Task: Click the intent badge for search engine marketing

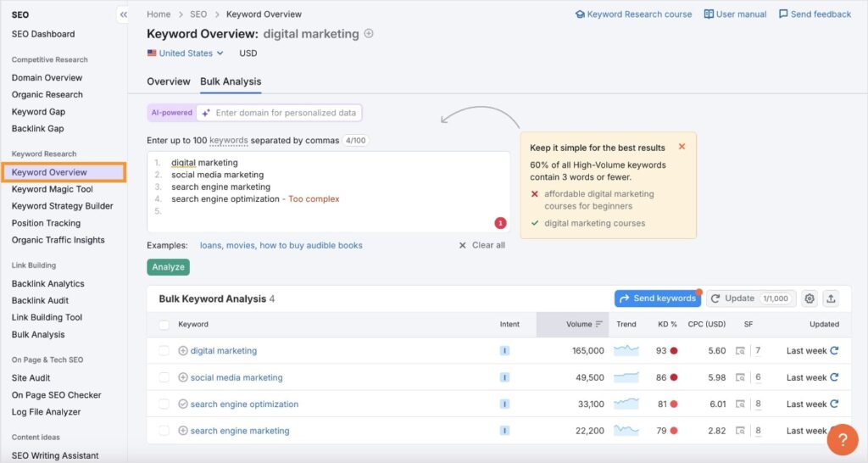Action: click(x=504, y=430)
